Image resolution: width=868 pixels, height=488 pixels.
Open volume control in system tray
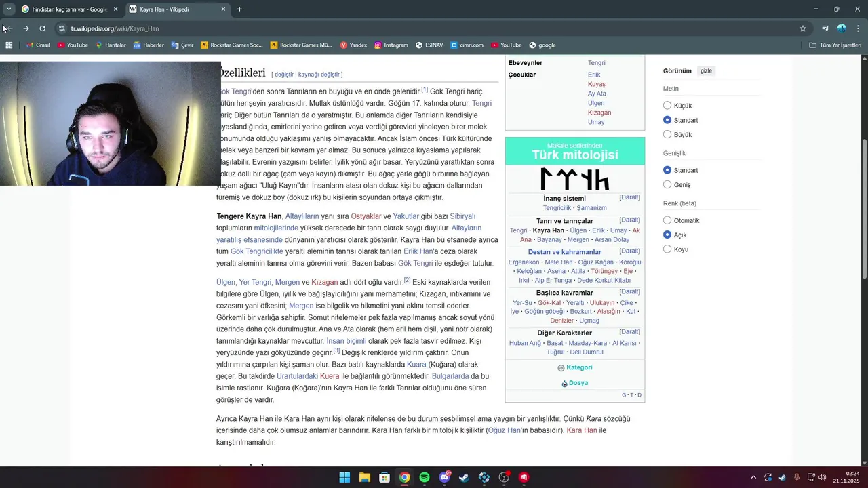[822, 477]
